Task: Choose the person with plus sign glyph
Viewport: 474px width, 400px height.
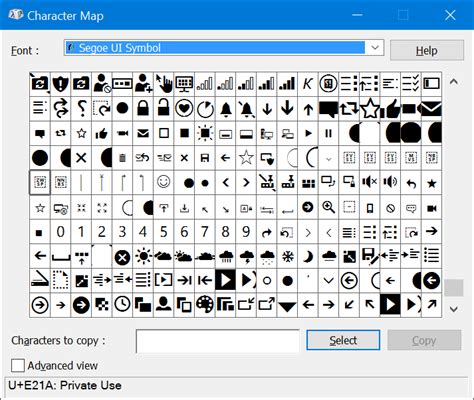Action: coord(143,84)
